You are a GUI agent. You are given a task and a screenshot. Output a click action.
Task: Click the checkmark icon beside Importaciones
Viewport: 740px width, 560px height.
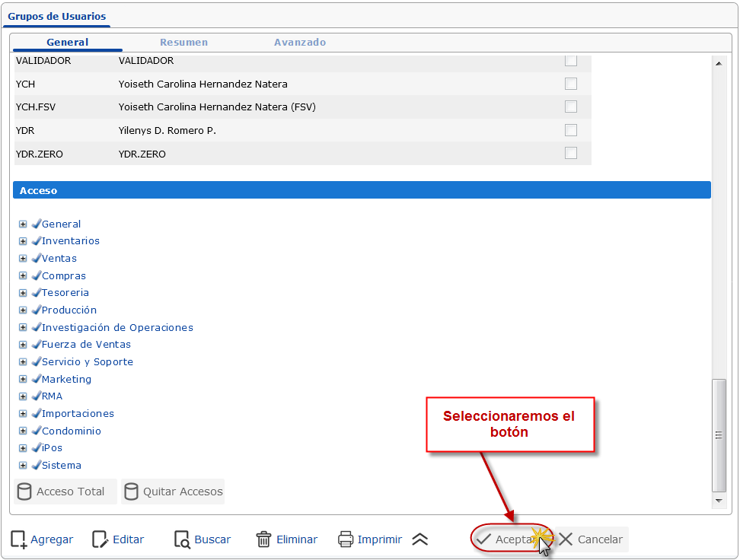(x=37, y=413)
